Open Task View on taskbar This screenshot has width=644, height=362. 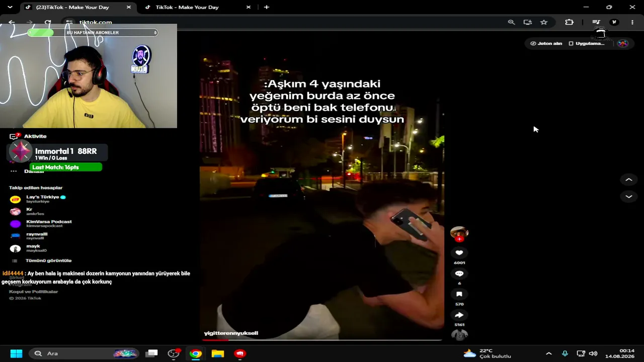(152, 353)
